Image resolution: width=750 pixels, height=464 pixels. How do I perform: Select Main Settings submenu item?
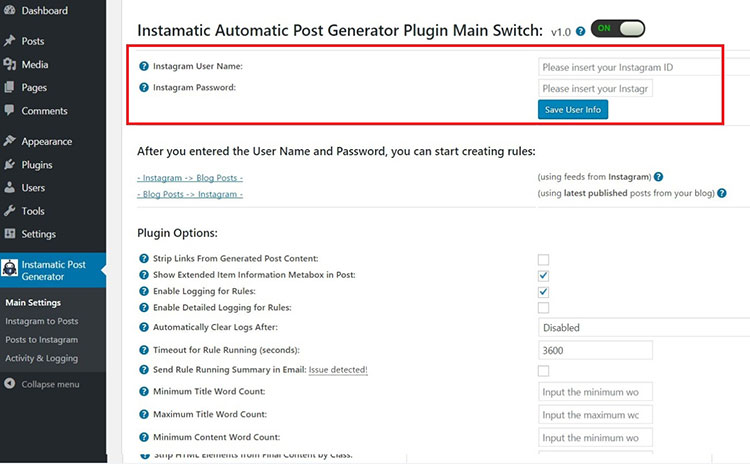coord(33,302)
